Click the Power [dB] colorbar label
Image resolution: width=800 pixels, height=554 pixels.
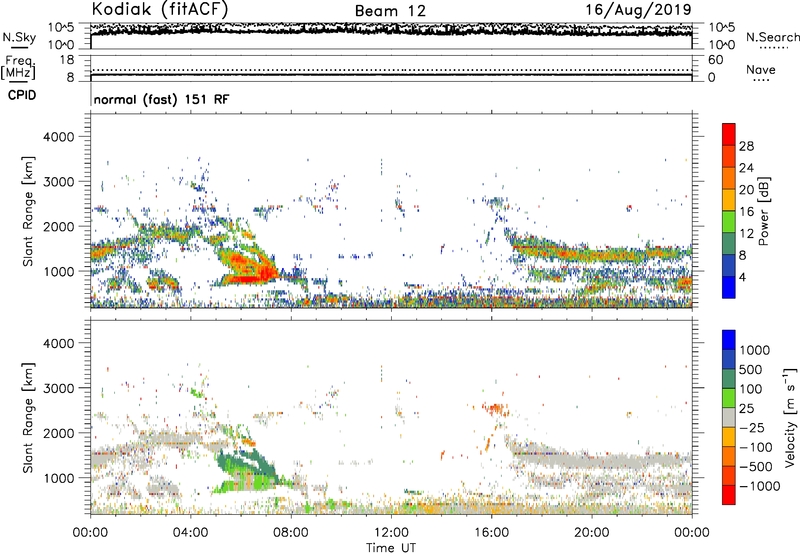[763, 211]
